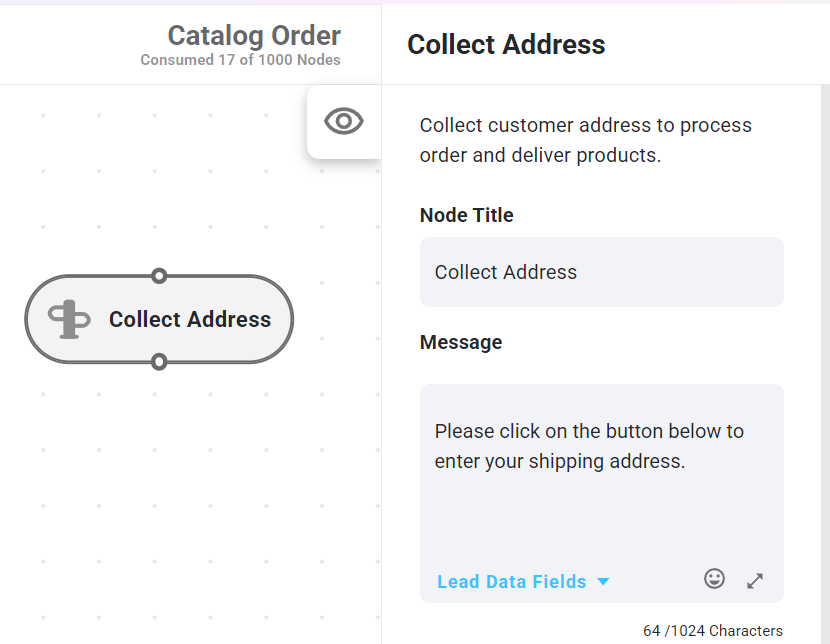The image size is (830, 644).
Task: Click empty dotted canvas below the node
Action: (x=159, y=476)
